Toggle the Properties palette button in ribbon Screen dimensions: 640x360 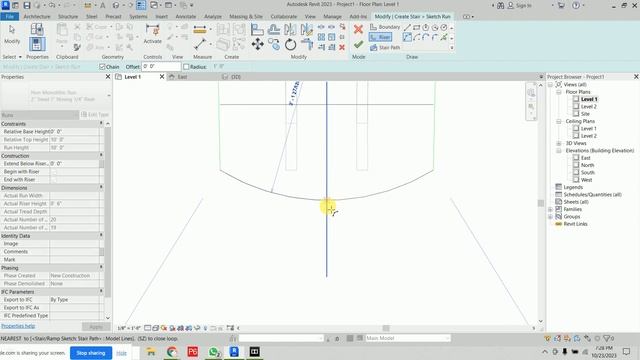[37, 44]
